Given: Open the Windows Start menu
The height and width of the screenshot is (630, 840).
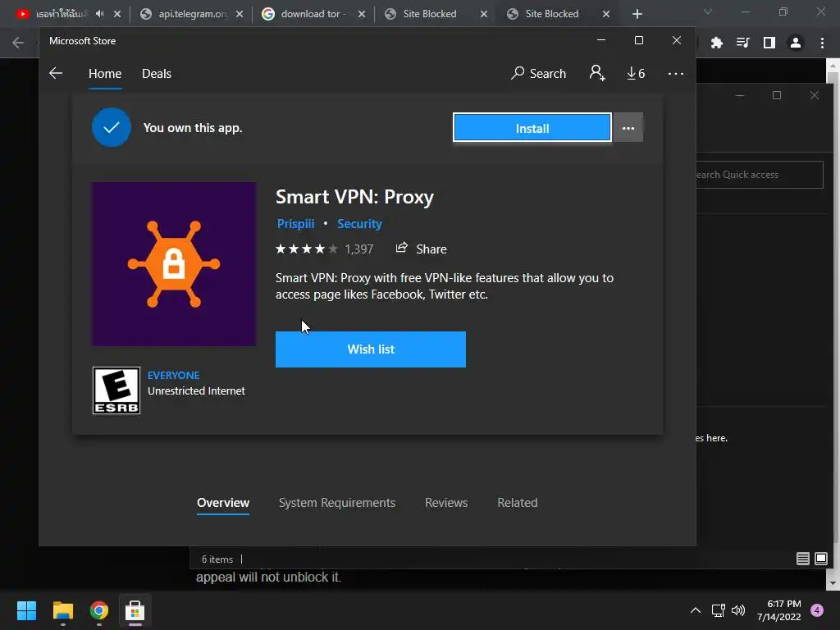Looking at the screenshot, I should pos(26,610).
